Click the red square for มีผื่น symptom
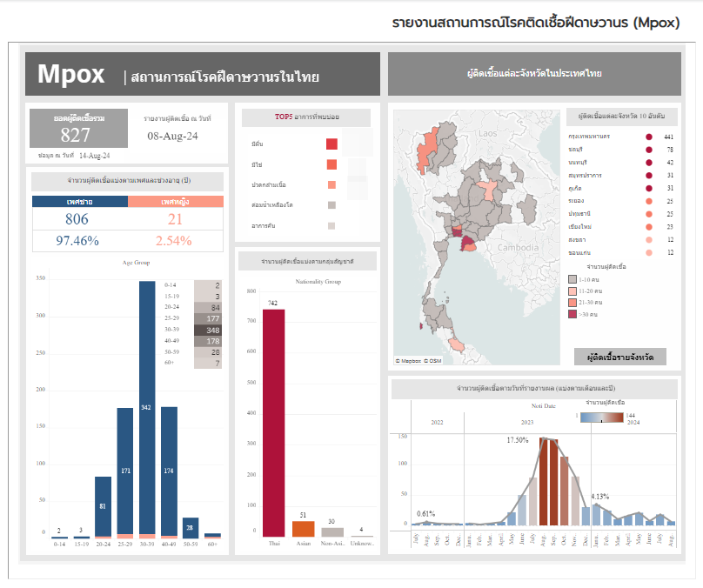Image resolution: width=703 pixels, height=588 pixels. pos(331,144)
